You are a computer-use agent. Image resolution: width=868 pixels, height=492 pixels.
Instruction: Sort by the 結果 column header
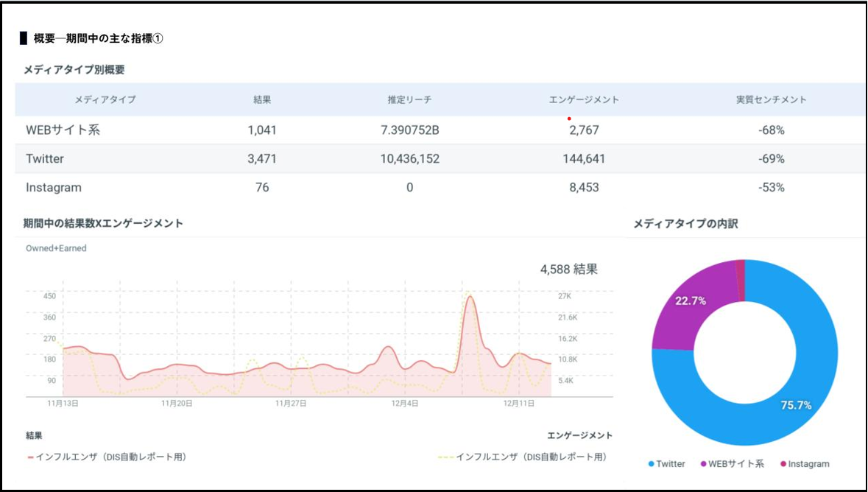point(262,100)
